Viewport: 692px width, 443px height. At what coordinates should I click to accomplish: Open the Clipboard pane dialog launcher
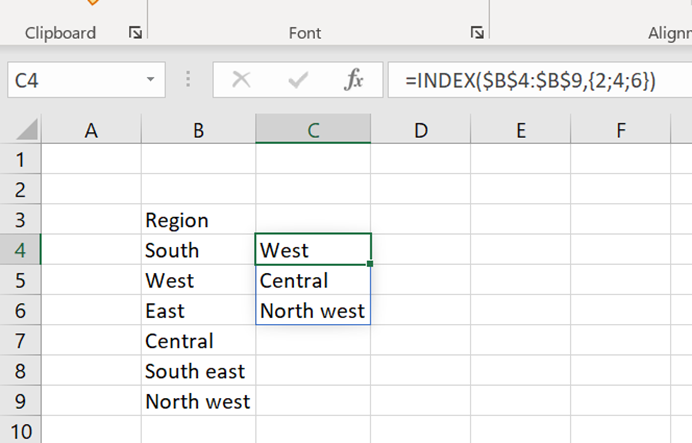pos(134,33)
